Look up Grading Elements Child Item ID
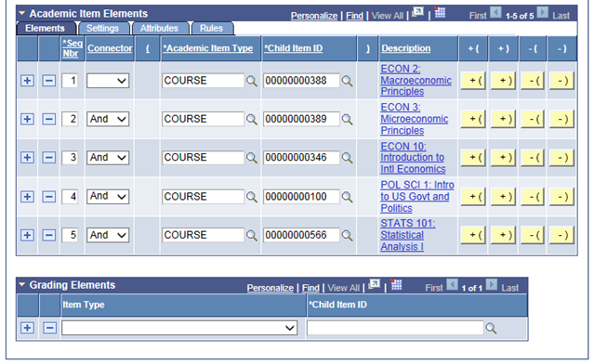The image size is (594, 364). pos(491,328)
